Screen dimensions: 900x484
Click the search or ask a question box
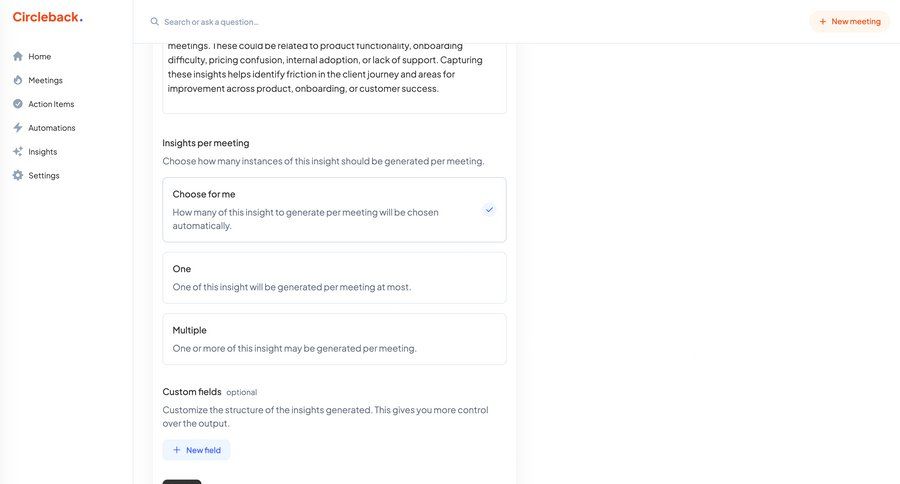tap(300, 22)
